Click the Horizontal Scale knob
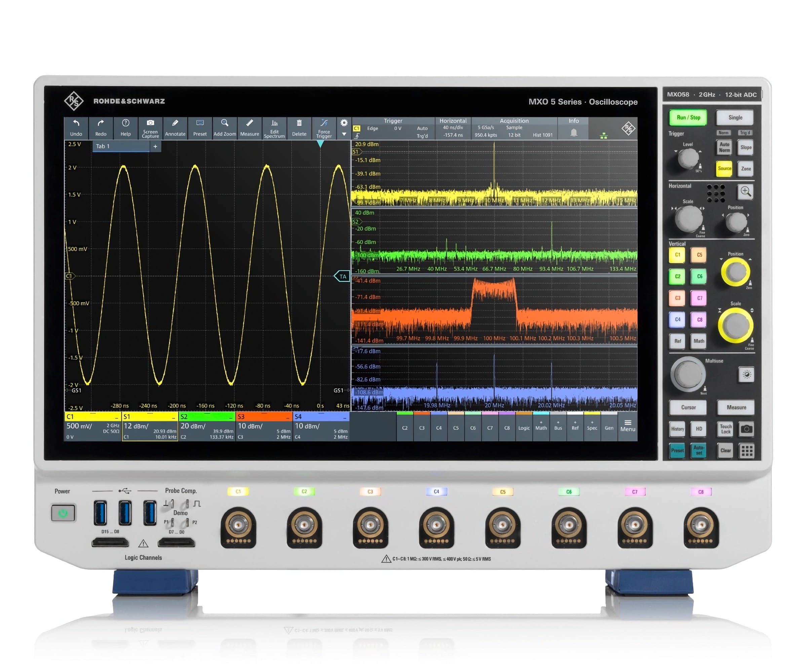This screenshot has width=807, height=672. click(x=688, y=218)
